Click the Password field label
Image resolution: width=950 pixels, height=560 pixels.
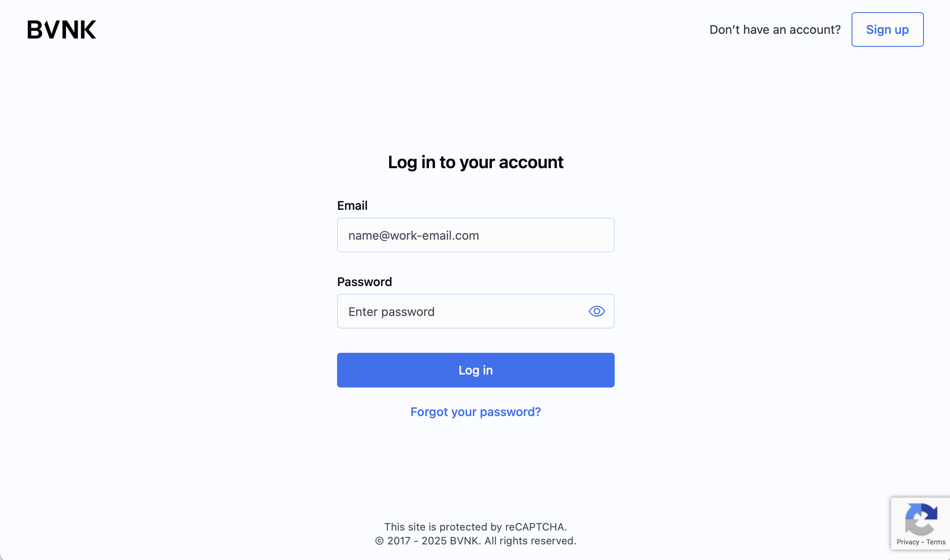click(x=364, y=282)
